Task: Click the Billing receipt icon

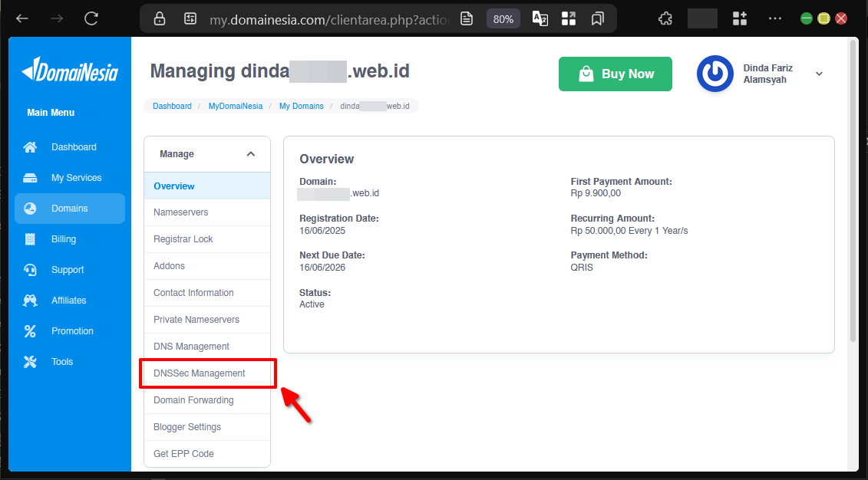Action: pyautogui.click(x=30, y=239)
